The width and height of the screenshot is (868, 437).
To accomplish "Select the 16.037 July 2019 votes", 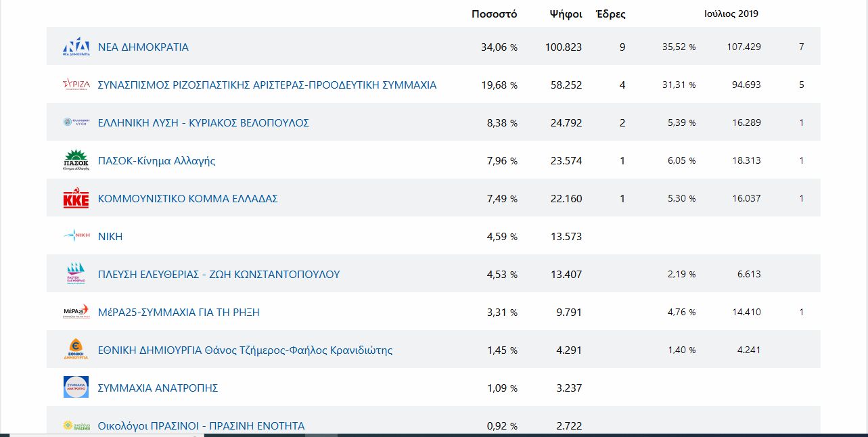I will (x=746, y=199).
